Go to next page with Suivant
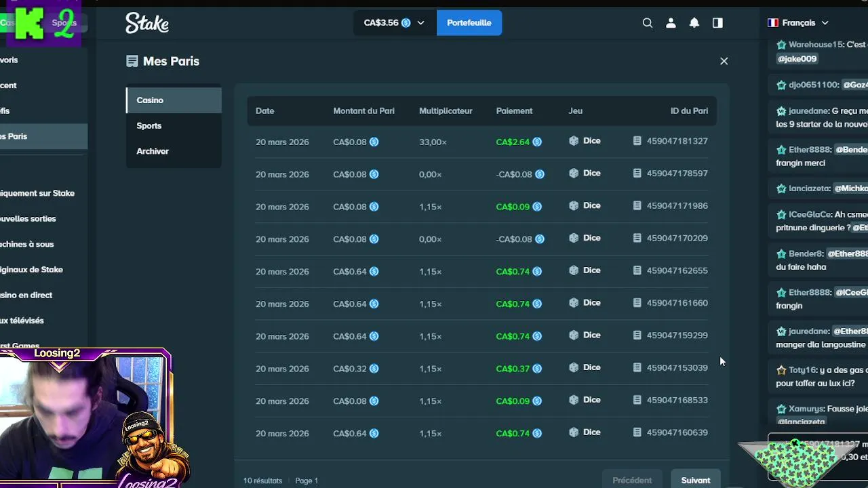This screenshot has width=868, height=488. (696, 480)
